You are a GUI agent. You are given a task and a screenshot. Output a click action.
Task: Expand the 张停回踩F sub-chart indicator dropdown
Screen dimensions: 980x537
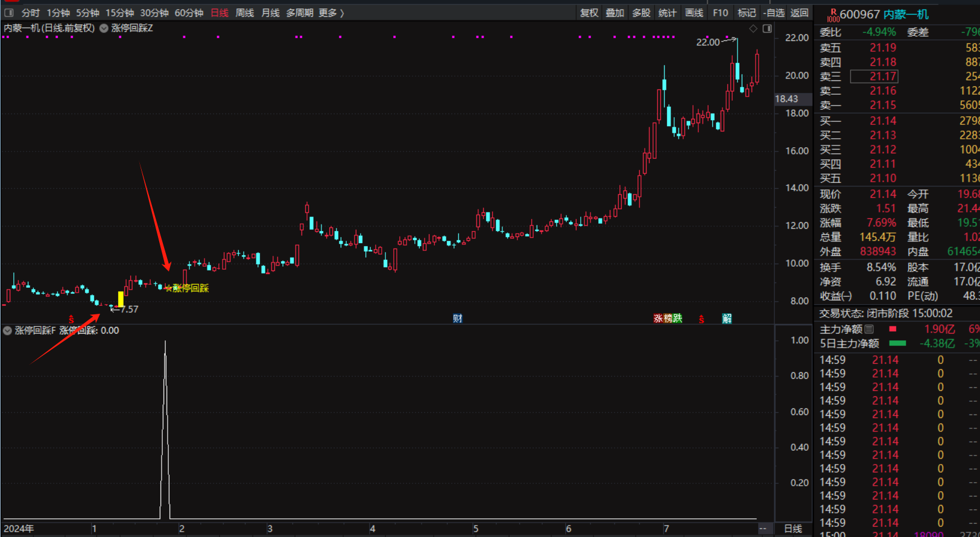click(7, 331)
